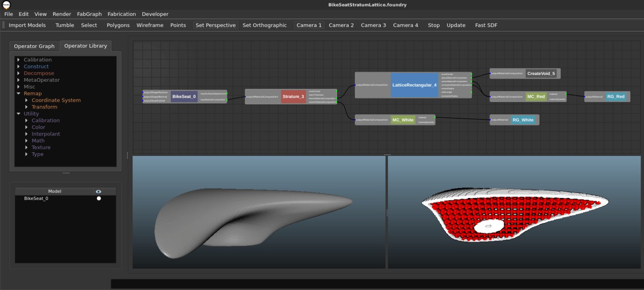The width and height of the screenshot is (644, 290).
Task: Select the CreateVoid_5 node
Action: point(542,73)
